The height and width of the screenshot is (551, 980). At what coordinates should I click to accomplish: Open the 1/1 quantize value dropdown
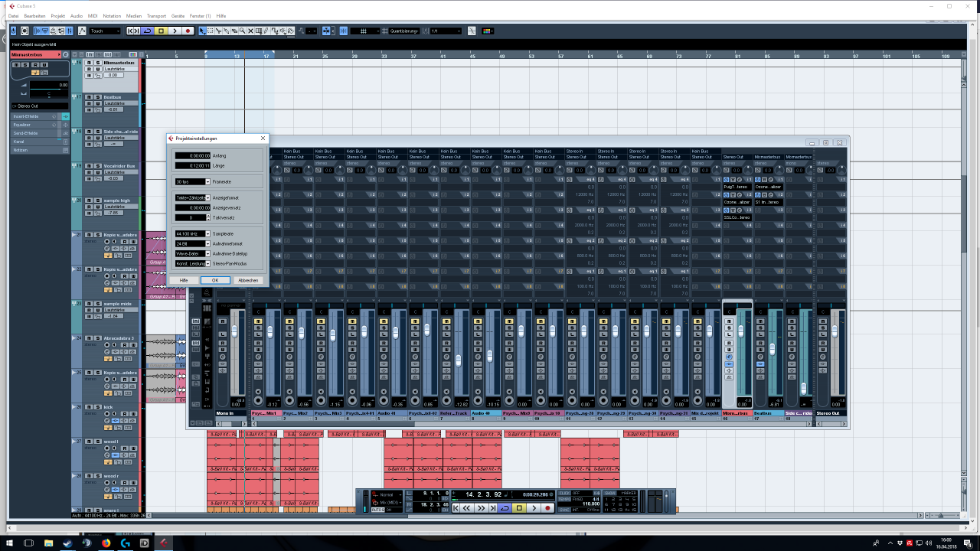coord(446,31)
